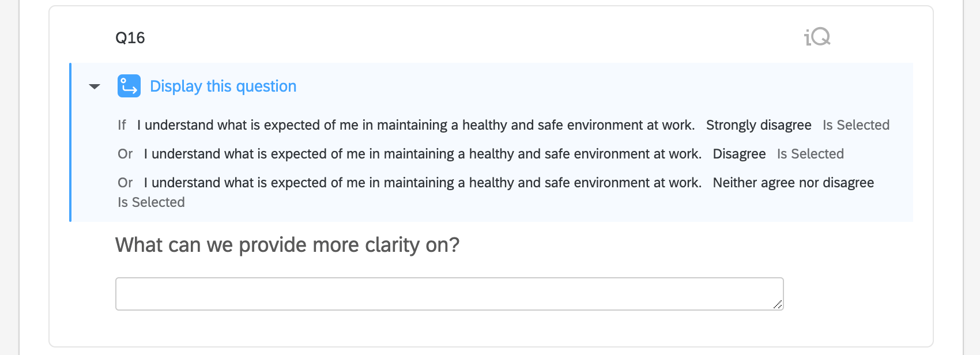Click 'Is Selected' on the Disagree condition

810,154
